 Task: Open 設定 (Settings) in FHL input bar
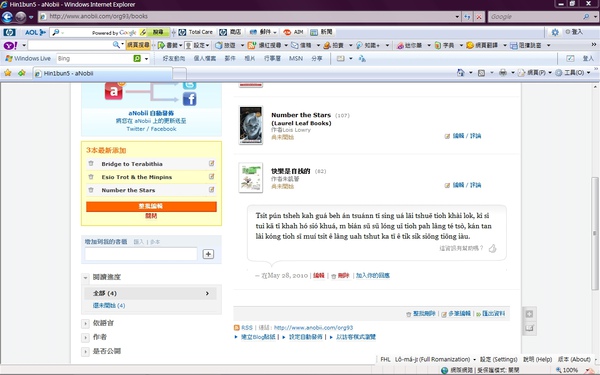(498, 359)
